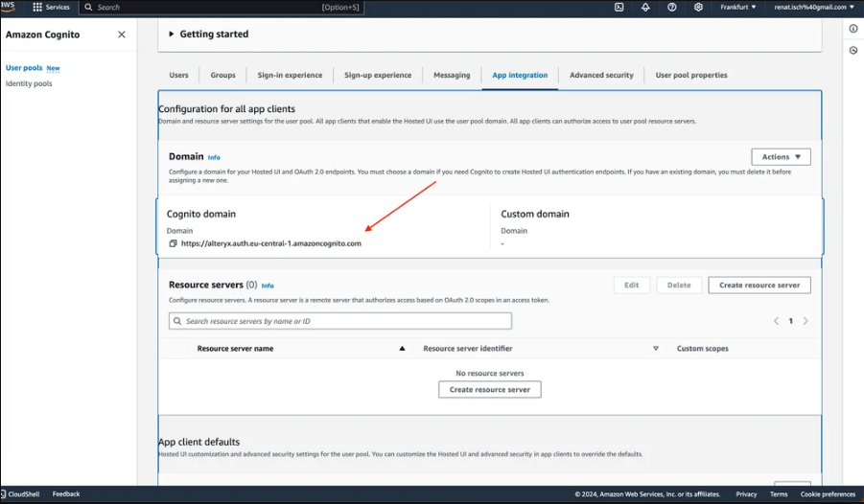Open the CloudShell terminal icon in the header

tap(619, 7)
